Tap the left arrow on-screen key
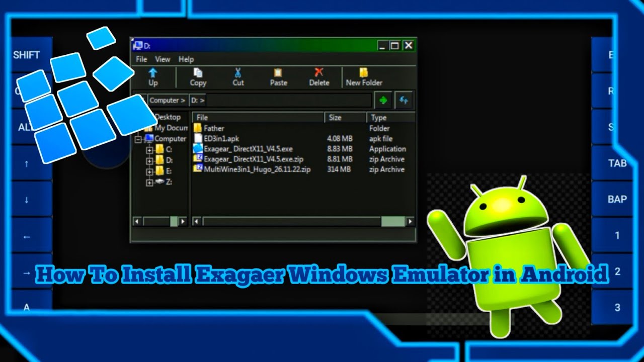 (x=26, y=236)
